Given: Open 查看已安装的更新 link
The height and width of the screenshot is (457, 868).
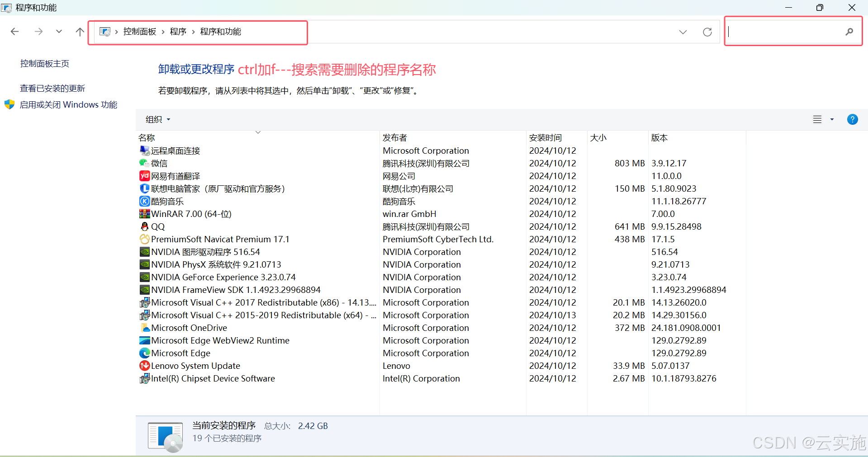Looking at the screenshot, I should 52,88.
